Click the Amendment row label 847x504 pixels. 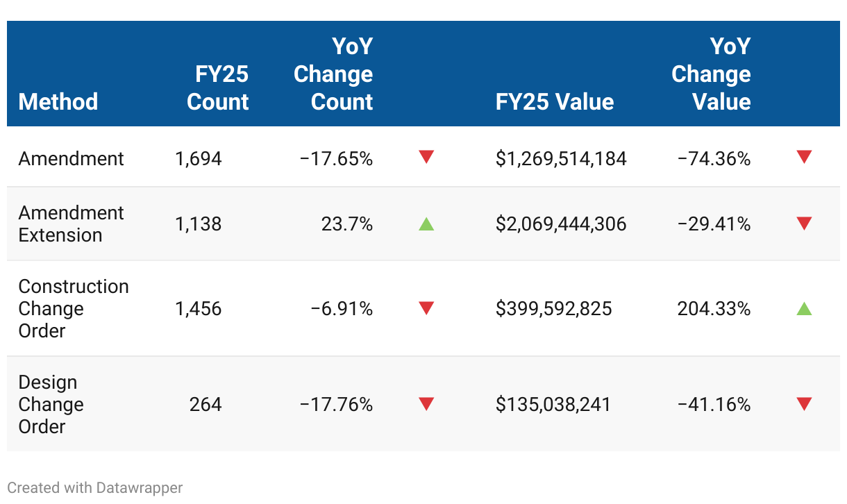(x=72, y=159)
